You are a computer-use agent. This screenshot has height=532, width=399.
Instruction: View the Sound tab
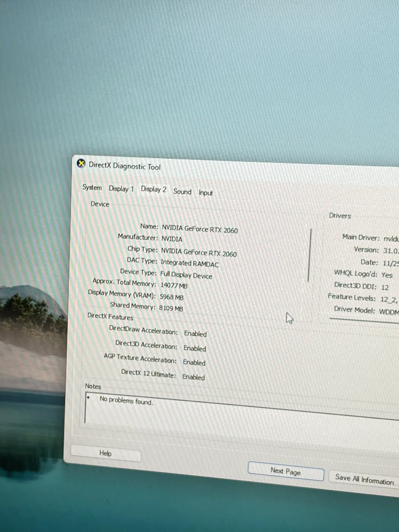pyautogui.click(x=182, y=191)
